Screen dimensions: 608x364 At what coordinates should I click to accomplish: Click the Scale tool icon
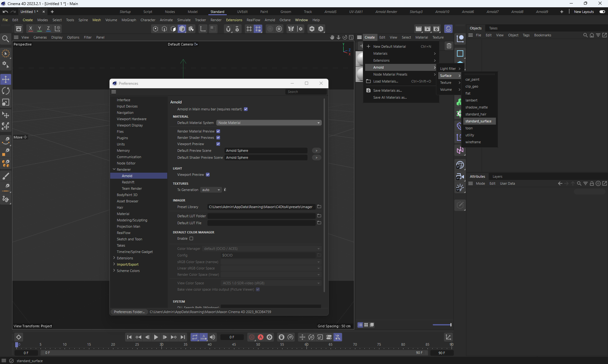click(x=6, y=102)
